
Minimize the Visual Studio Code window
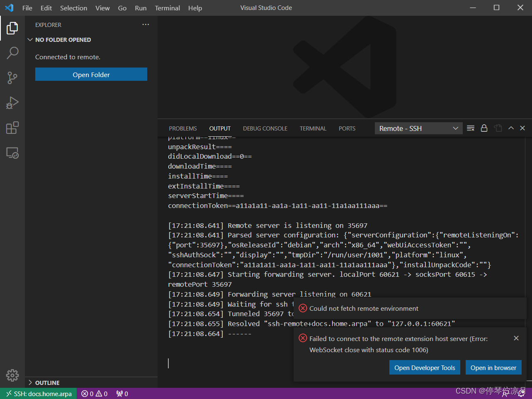[473, 8]
